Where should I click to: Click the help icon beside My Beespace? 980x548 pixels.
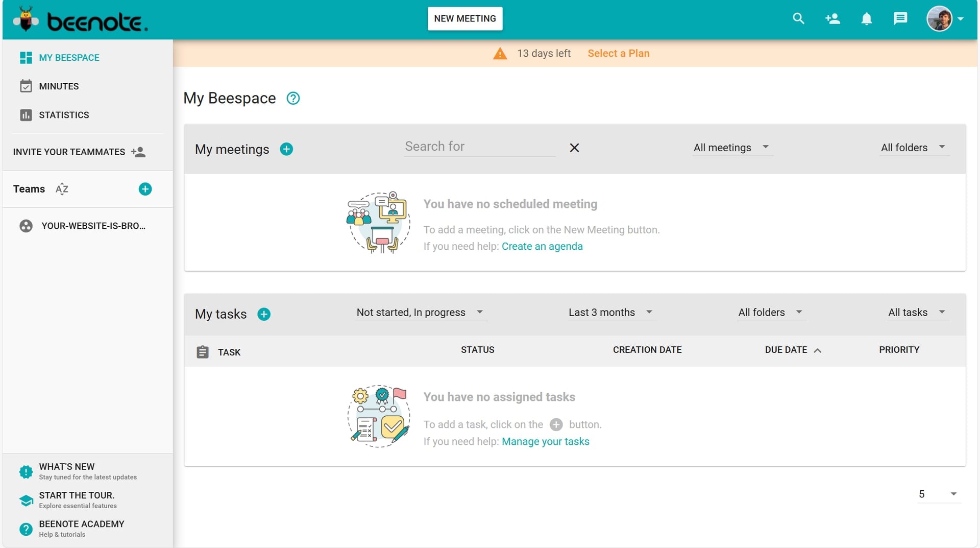coord(293,98)
